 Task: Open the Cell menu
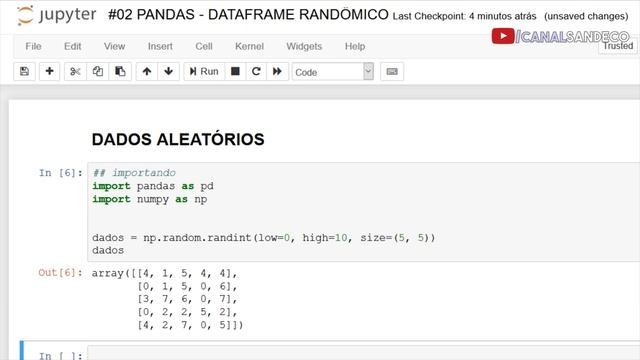(204, 47)
